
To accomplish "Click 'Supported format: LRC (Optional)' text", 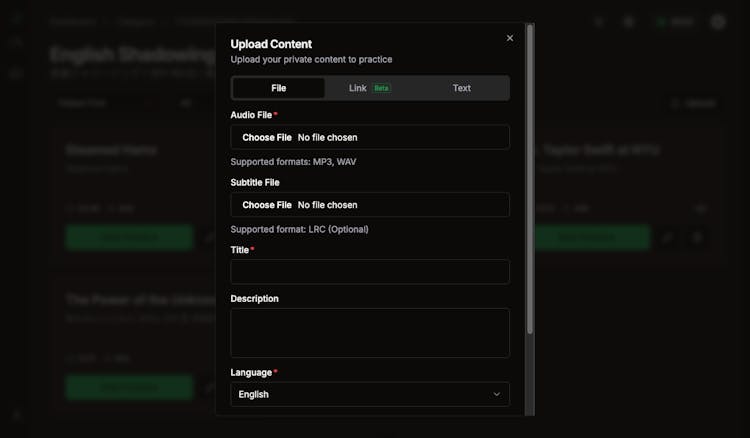I will tap(299, 229).
